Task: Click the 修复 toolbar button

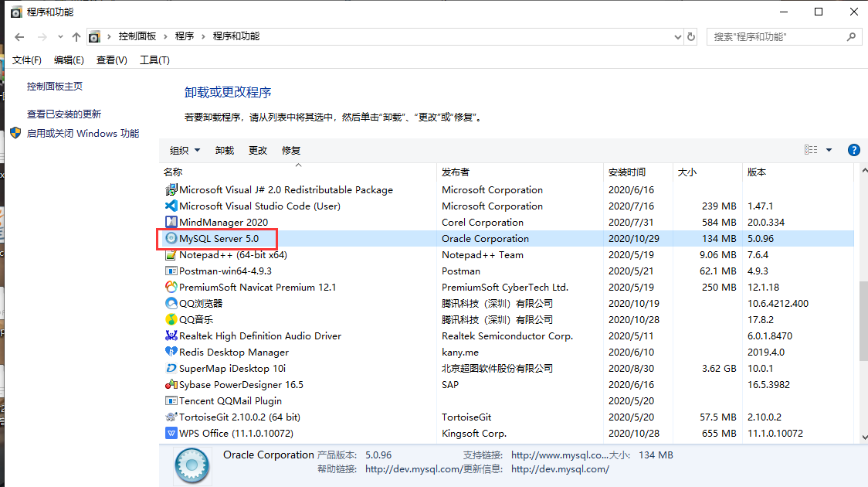Action: click(x=291, y=150)
